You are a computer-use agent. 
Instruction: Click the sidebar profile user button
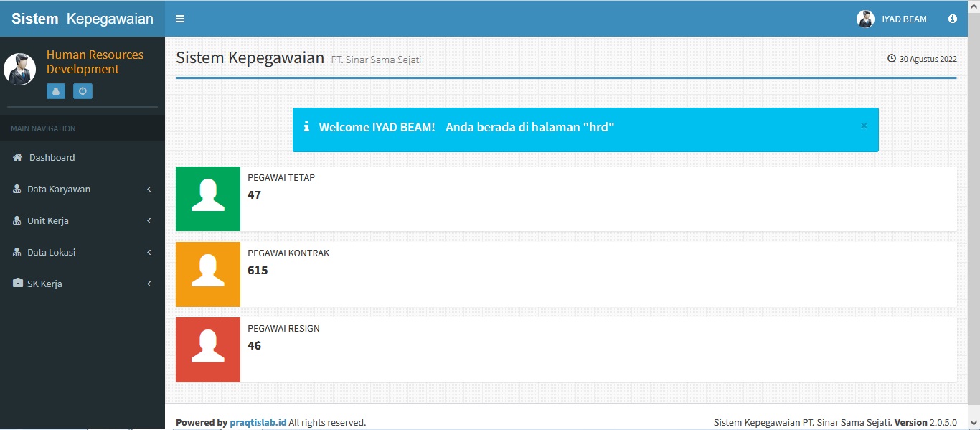coord(57,91)
